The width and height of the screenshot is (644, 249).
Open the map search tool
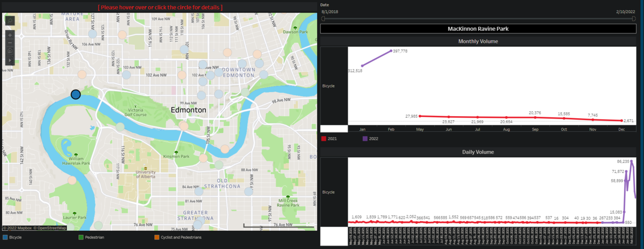[10, 21]
